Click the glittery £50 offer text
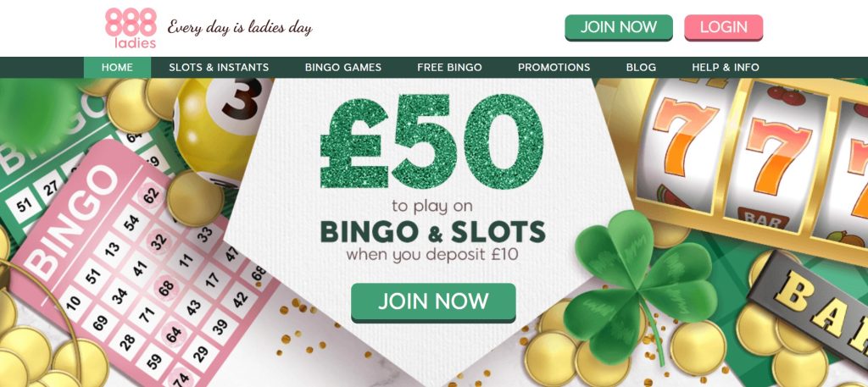This screenshot has width=868, height=387. point(431,141)
